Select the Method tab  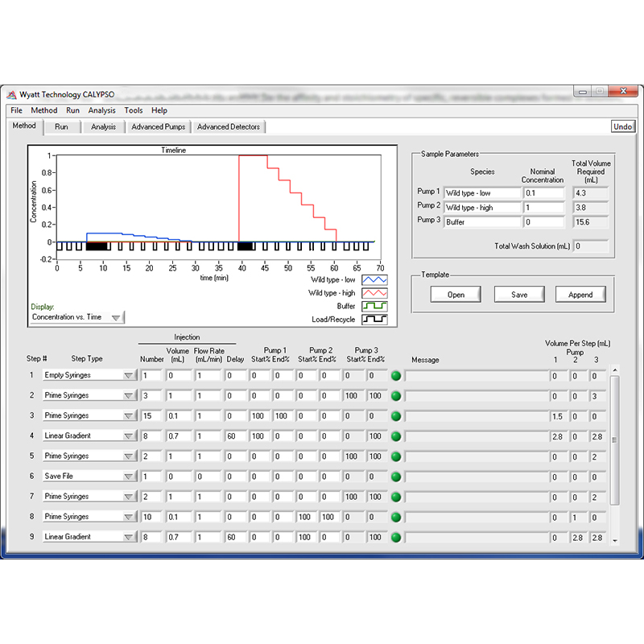tap(24, 126)
